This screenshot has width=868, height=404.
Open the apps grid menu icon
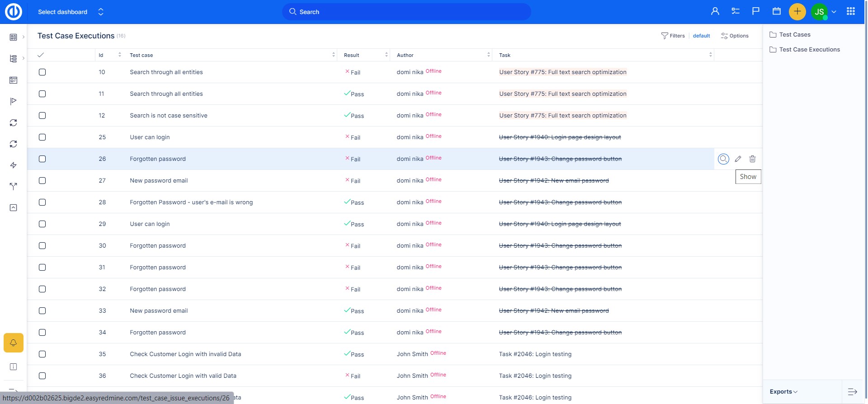point(850,12)
